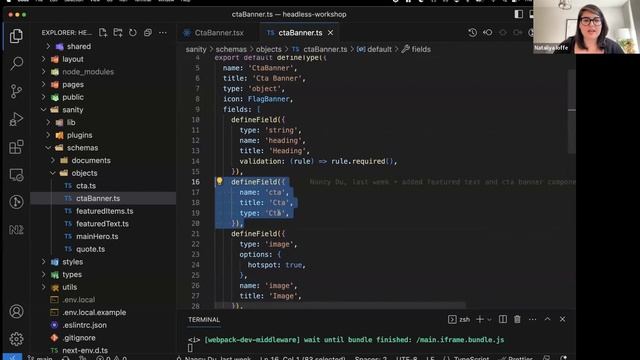Open the Extensions view
Viewport: 640px width, 360px height.
point(16,147)
